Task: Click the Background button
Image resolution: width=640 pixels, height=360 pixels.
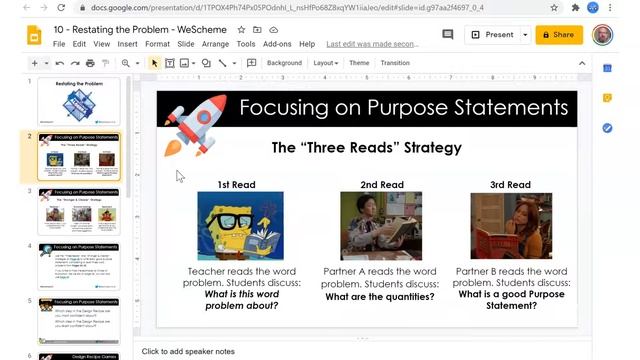Action: [284, 63]
